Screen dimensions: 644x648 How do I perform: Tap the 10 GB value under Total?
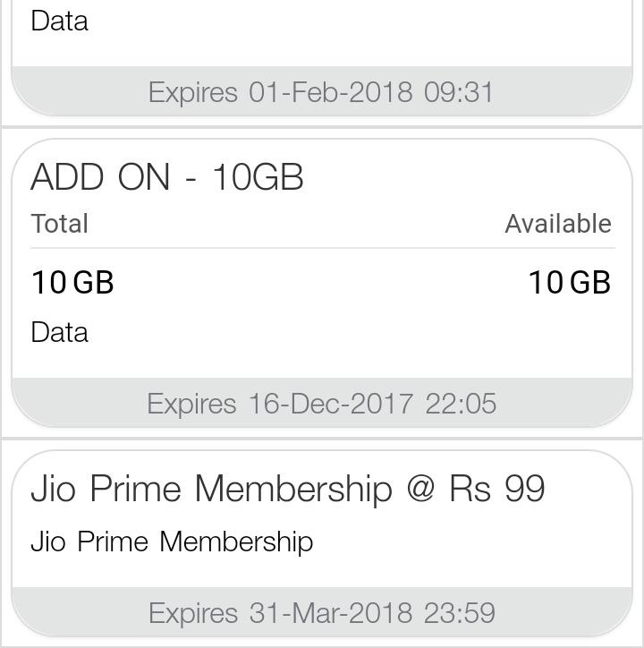click(72, 283)
